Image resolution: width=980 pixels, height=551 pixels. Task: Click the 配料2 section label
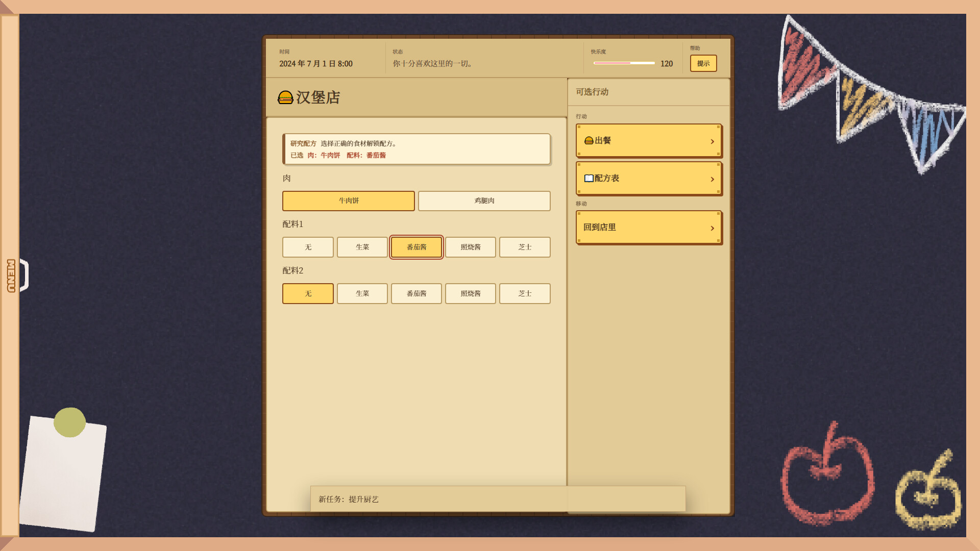tap(292, 270)
